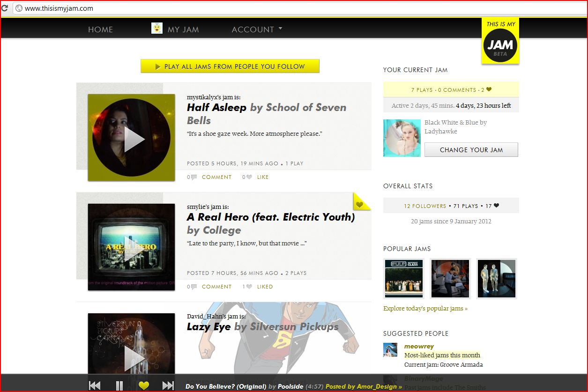The height and width of the screenshot is (392, 588).
Task: Open Ladyhawke current jam cover thumbnail
Action: [x=402, y=138]
